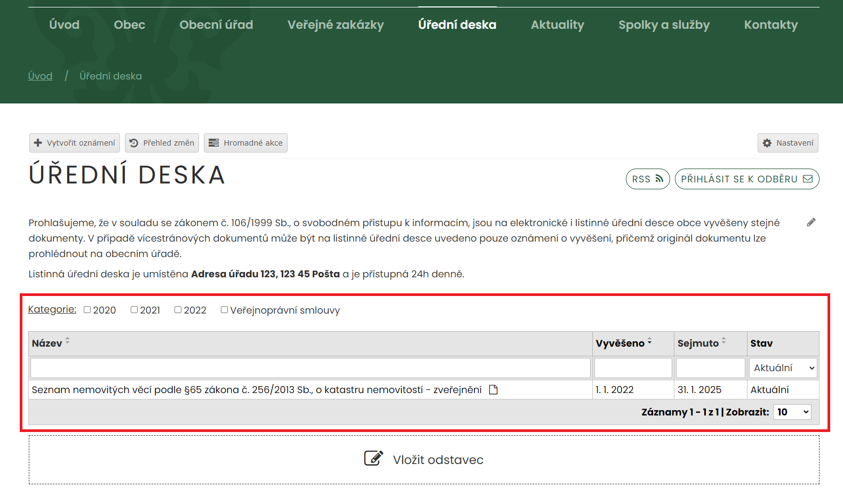This screenshot has width=843, height=504.
Task: Check the 2020 category checkbox
Action: coord(88,310)
